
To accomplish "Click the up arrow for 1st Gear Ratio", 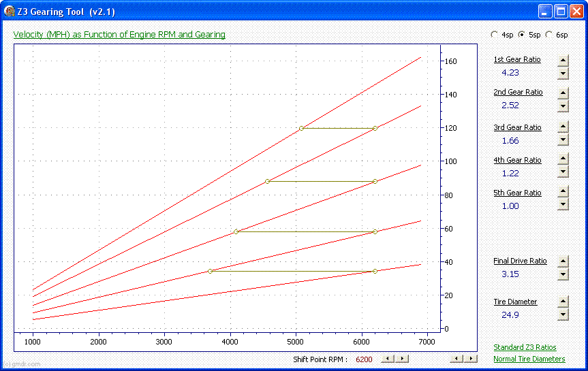I will (x=563, y=60).
